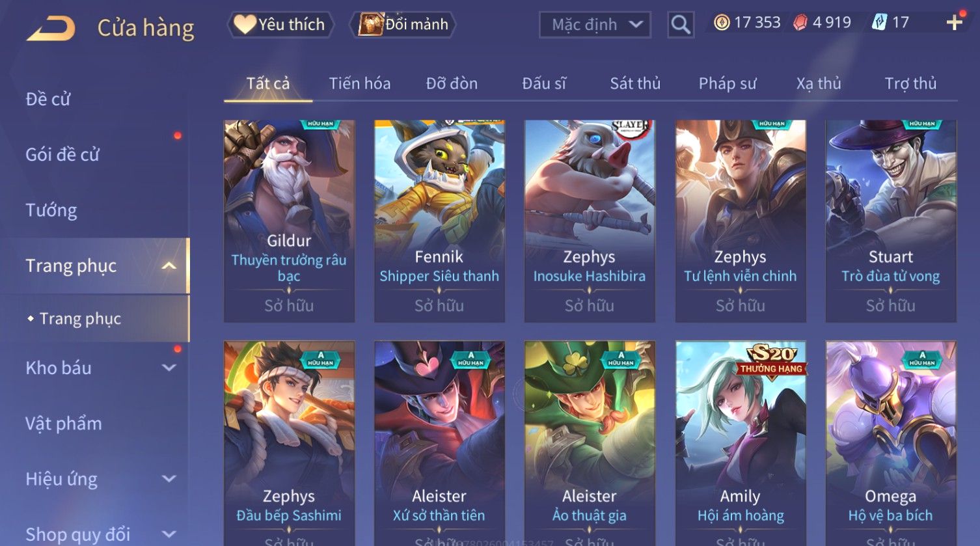Click the gold coin balance icon
Screen dimensions: 980x546
pyautogui.click(x=722, y=23)
